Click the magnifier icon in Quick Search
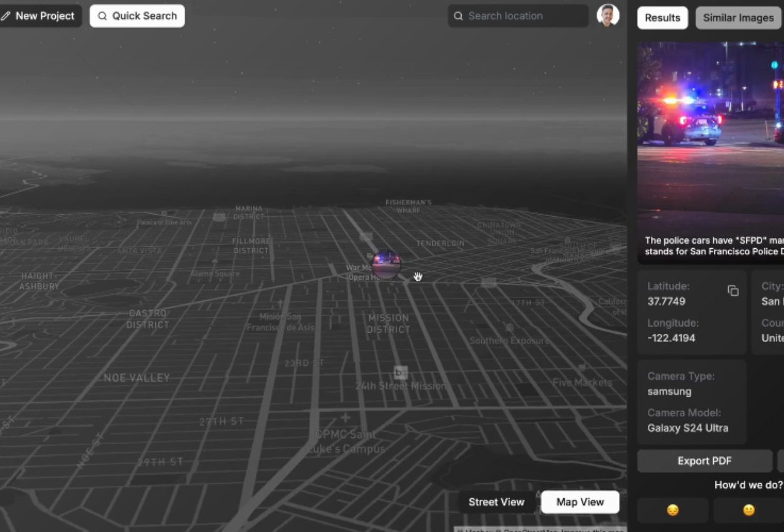 pos(102,16)
